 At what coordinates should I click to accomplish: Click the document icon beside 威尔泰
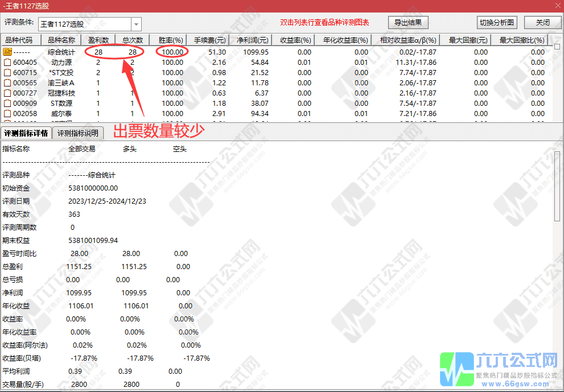click(6, 113)
